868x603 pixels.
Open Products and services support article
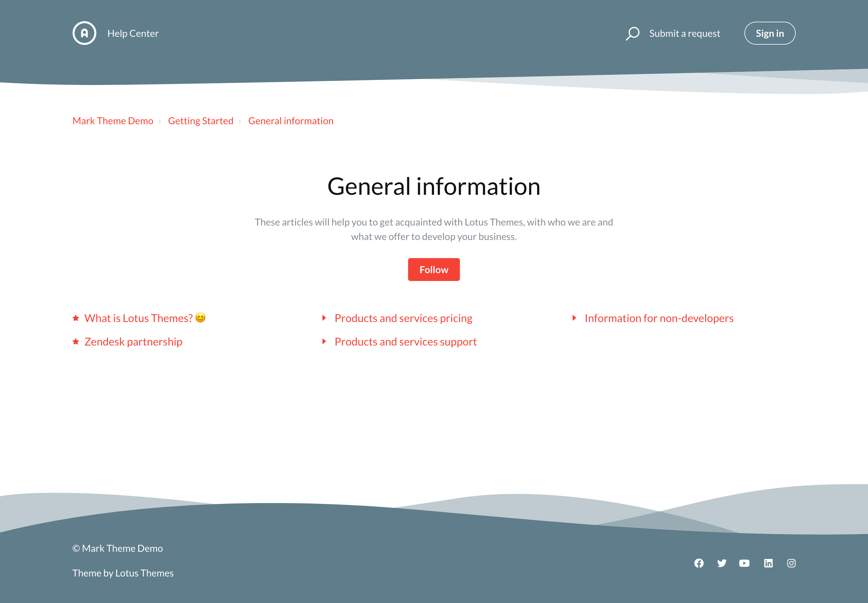(x=405, y=342)
